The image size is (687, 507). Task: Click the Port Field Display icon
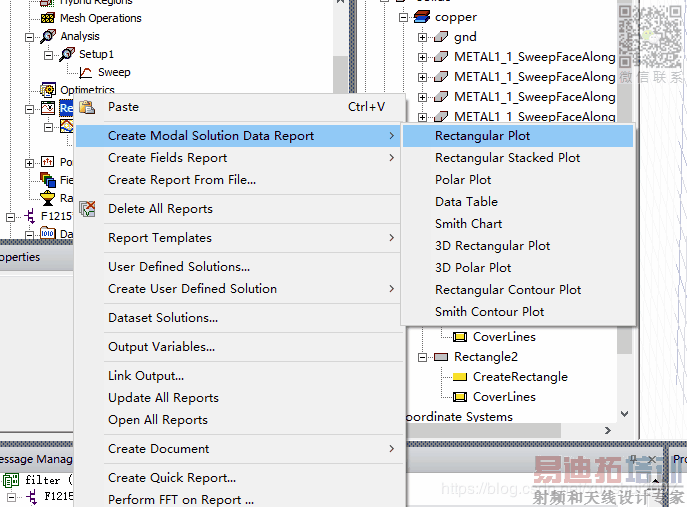click(47, 162)
